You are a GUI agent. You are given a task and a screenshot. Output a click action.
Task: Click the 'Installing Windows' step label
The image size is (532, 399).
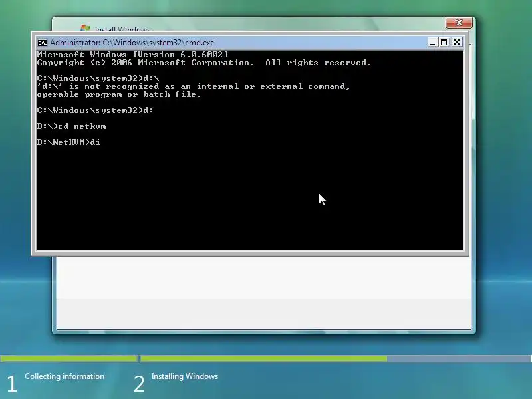pos(185,376)
